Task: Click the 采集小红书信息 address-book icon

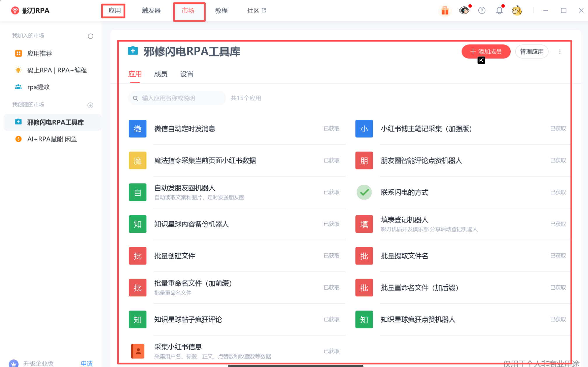Action: [137, 351]
